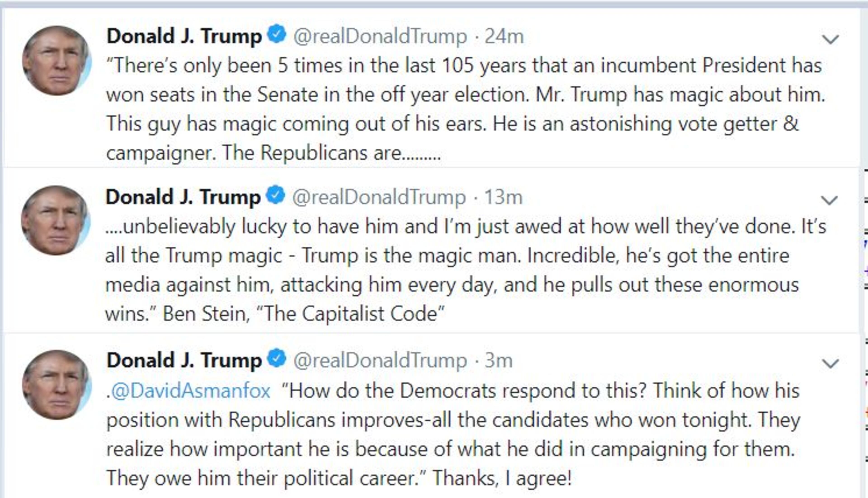Click the verified badge on the 24m tweet
Image resolution: width=868 pixels, height=498 pixels.
pos(277,34)
